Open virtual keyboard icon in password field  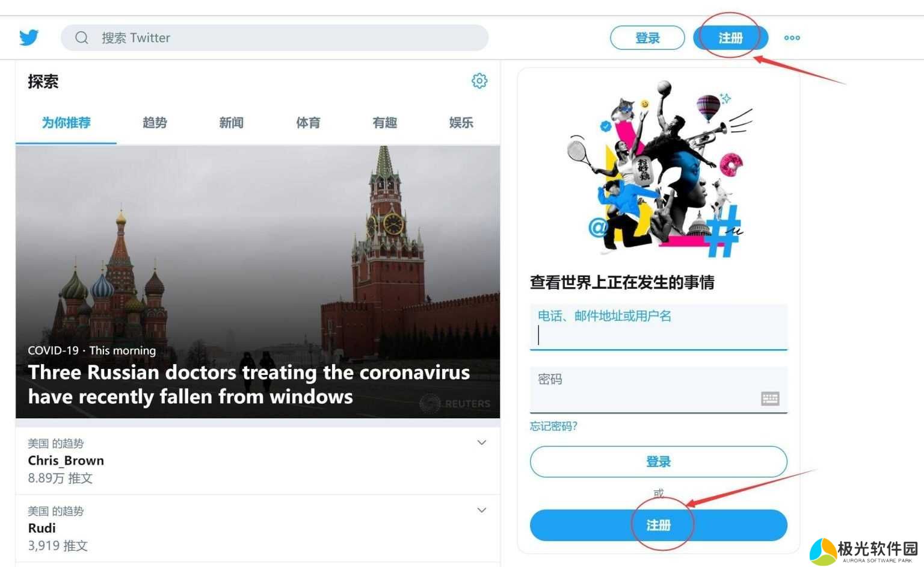[x=770, y=398]
